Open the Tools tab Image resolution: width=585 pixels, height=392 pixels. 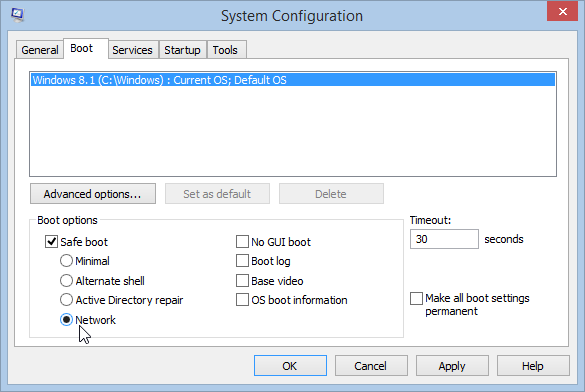tap(226, 50)
